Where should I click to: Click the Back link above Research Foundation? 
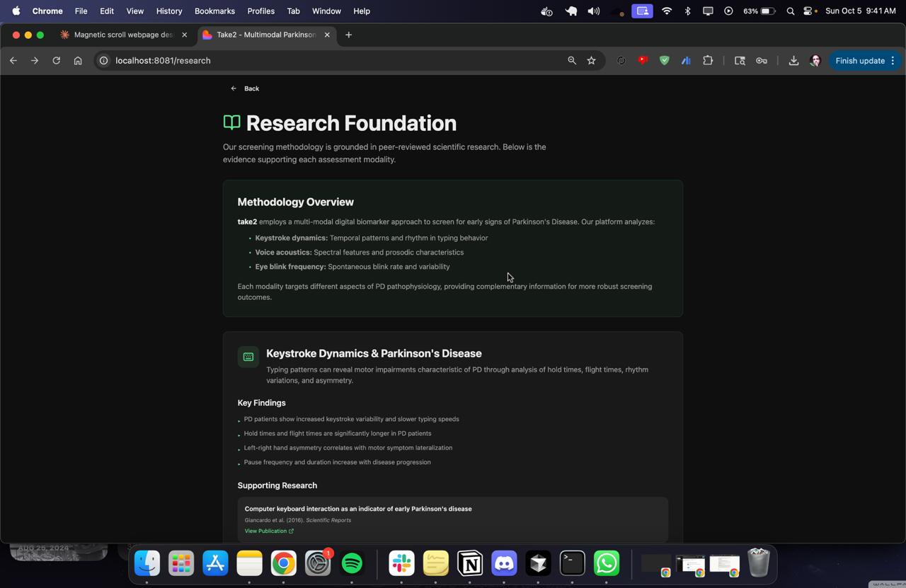pyautogui.click(x=245, y=88)
